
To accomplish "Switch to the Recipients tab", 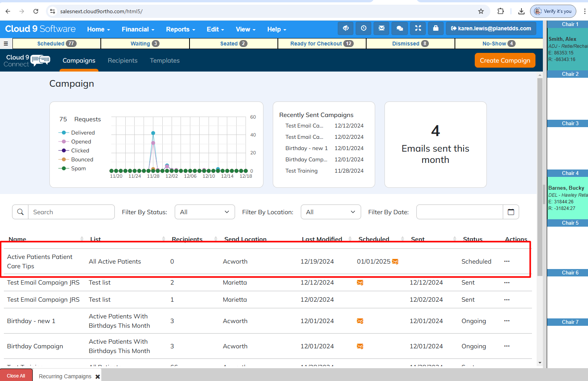I will point(123,61).
